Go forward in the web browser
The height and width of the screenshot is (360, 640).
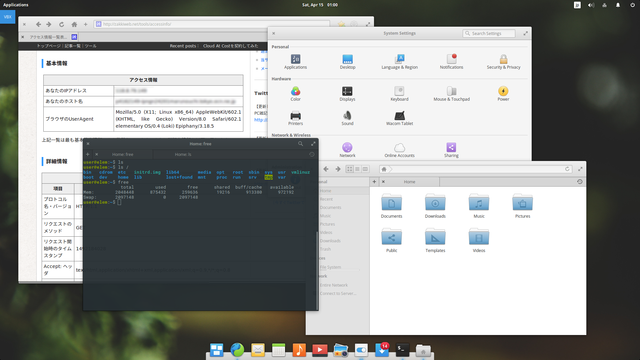click(x=49, y=24)
